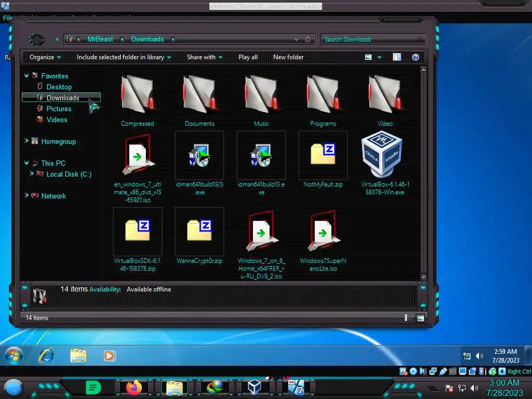The image size is (532, 399).
Task: Select VirtualBoxSDK-6.1.46 zip archive
Action: 137,240
